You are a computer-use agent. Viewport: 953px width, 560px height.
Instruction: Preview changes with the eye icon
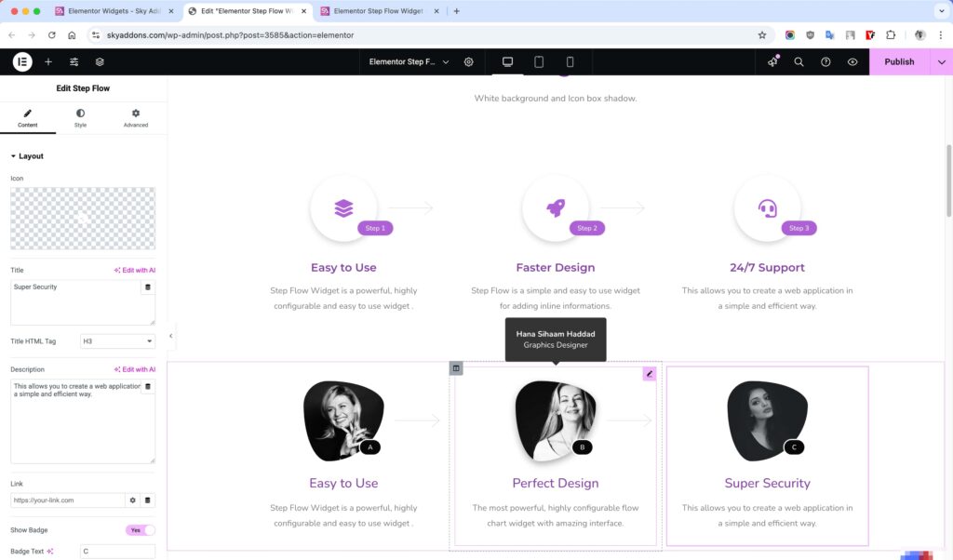(x=852, y=62)
